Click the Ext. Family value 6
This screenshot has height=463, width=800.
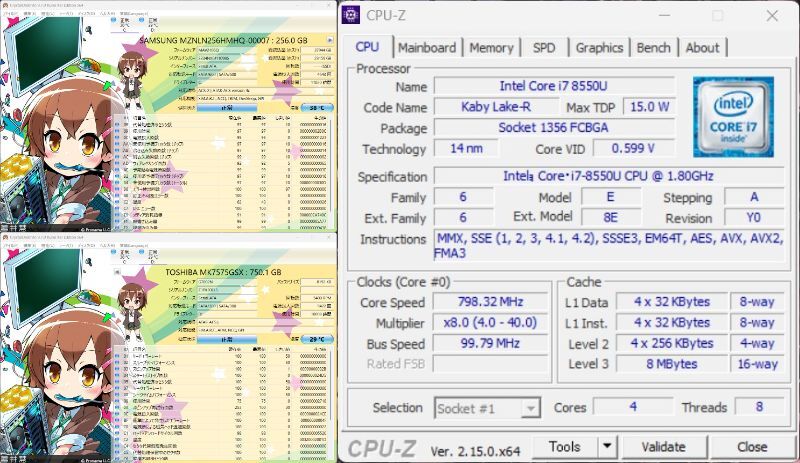point(463,218)
